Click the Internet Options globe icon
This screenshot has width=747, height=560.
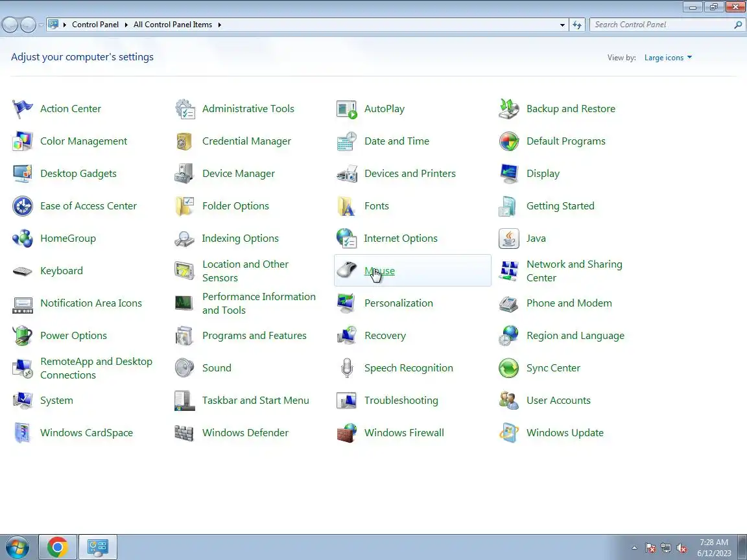[x=346, y=239]
